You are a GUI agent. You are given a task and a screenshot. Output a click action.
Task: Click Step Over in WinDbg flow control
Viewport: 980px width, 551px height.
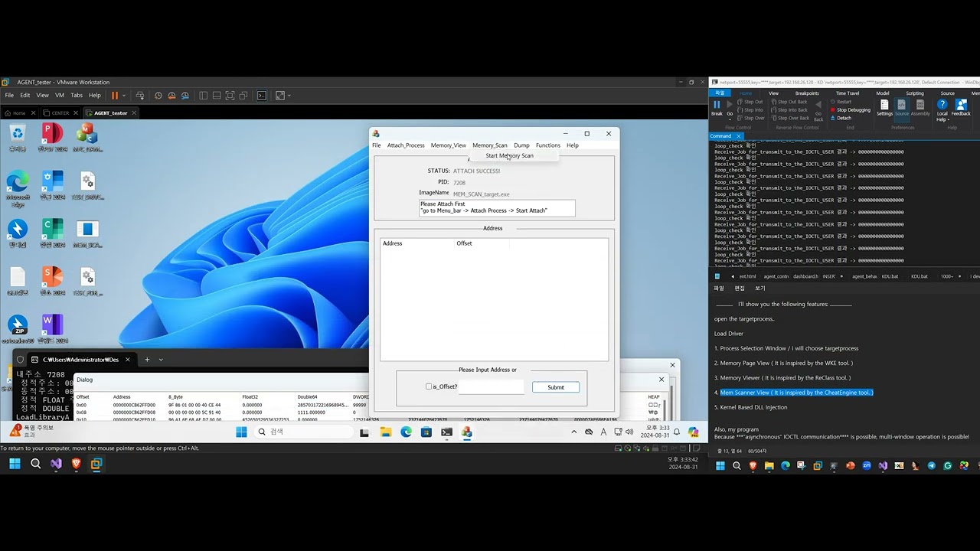click(750, 119)
